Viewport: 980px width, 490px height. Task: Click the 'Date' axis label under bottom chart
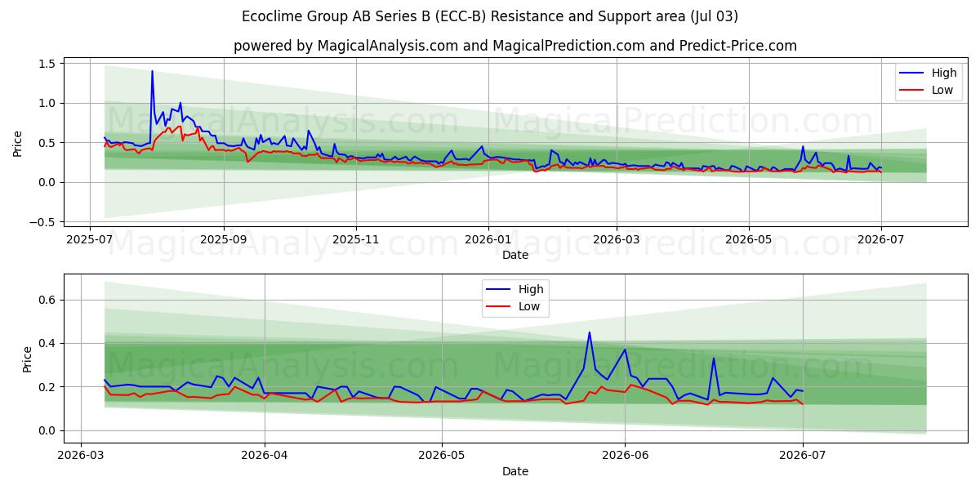point(515,471)
